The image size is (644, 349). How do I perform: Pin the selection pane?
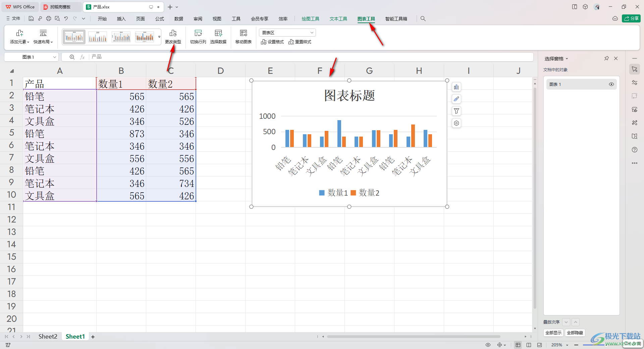click(606, 58)
